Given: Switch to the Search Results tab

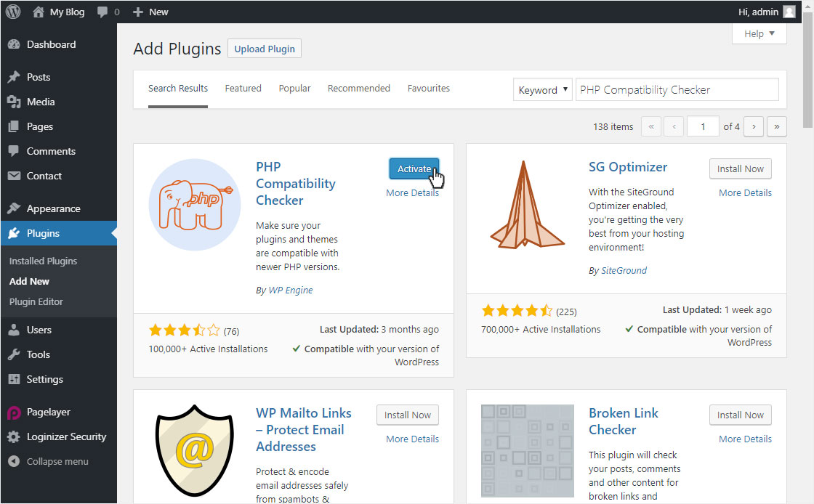Looking at the screenshot, I should [x=178, y=89].
